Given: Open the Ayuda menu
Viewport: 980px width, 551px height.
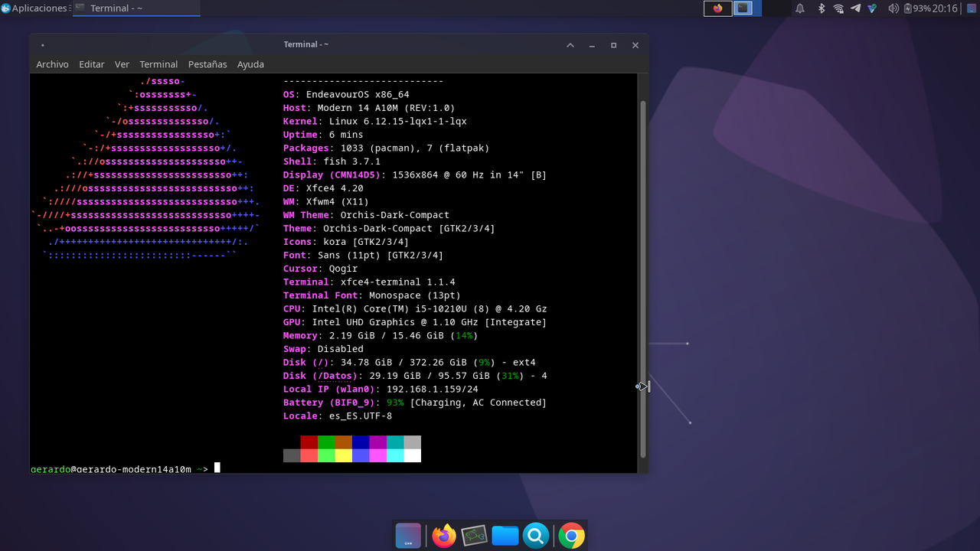Looking at the screenshot, I should (x=250, y=64).
